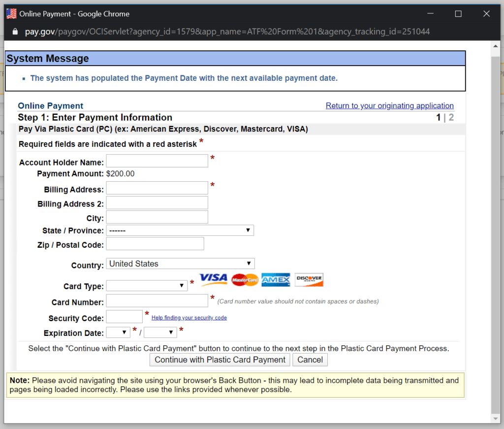Focus the Billing Address 2 field
This screenshot has width=504, height=429.
[x=157, y=202]
